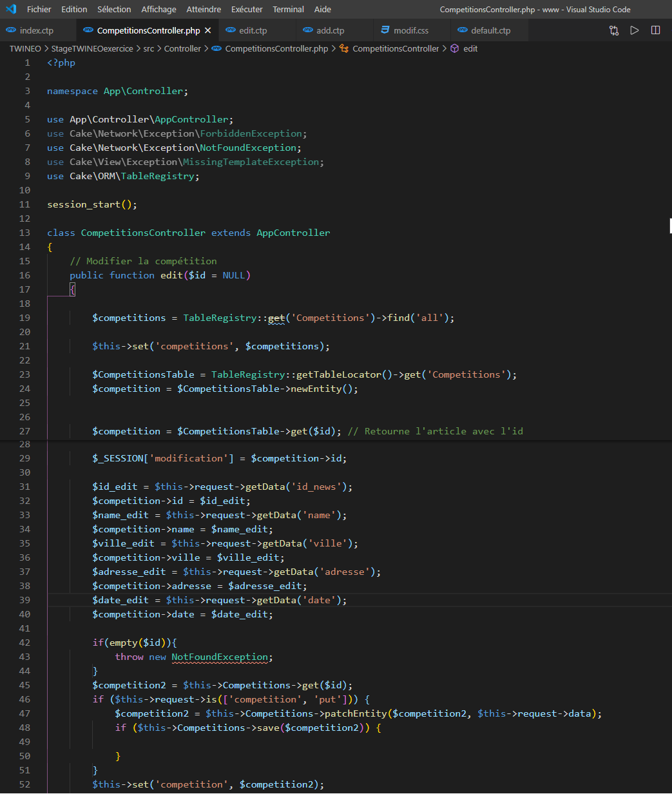The image size is (672, 794).
Task: Click the PHP file icon on index.ctp tab
Action: pyautogui.click(x=11, y=30)
